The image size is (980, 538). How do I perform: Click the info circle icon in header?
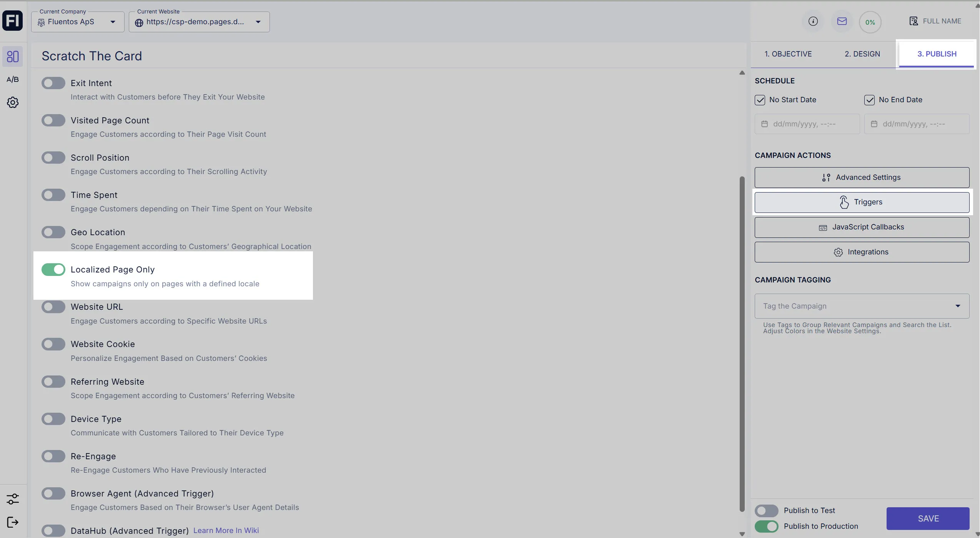click(x=813, y=22)
